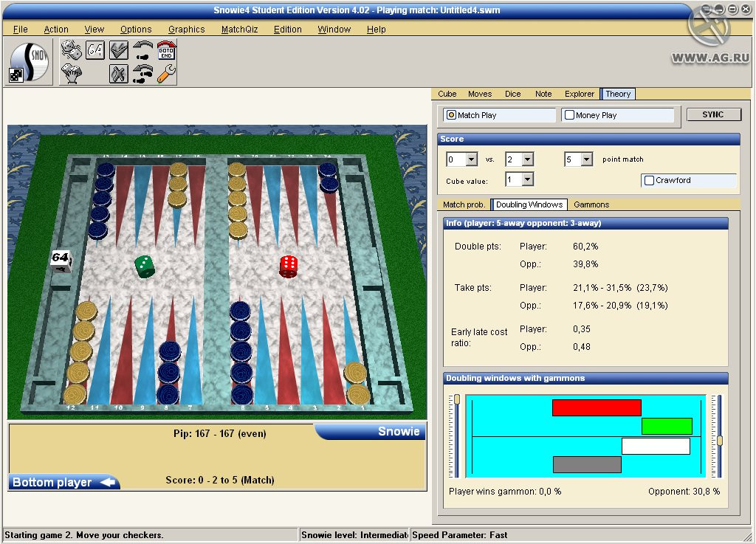Screen dimensions: 756x544
Task: Click the 64 doubling cube beside the board
Action: (x=61, y=261)
